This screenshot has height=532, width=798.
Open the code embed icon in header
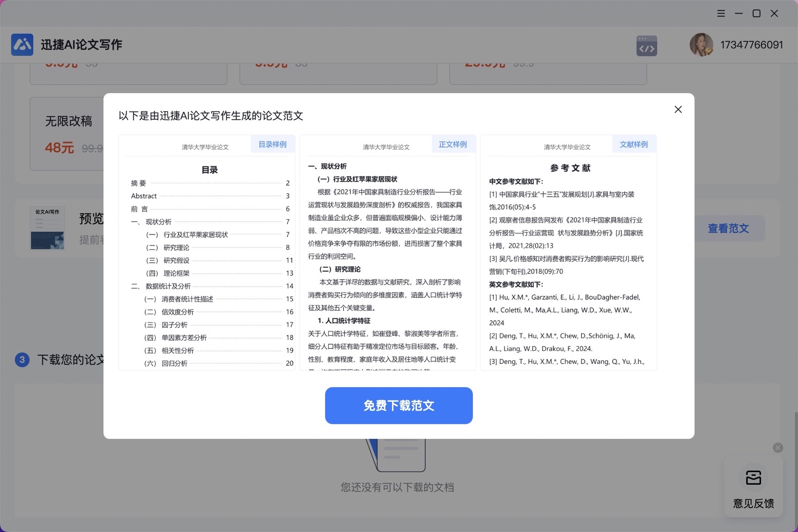(646, 45)
